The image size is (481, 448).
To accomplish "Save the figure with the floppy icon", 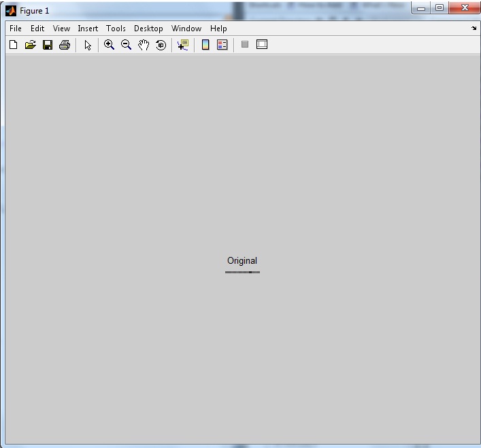I will 48,45.
